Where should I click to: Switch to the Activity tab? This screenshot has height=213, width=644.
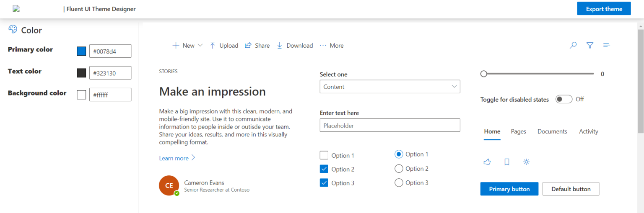click(588, 131)
